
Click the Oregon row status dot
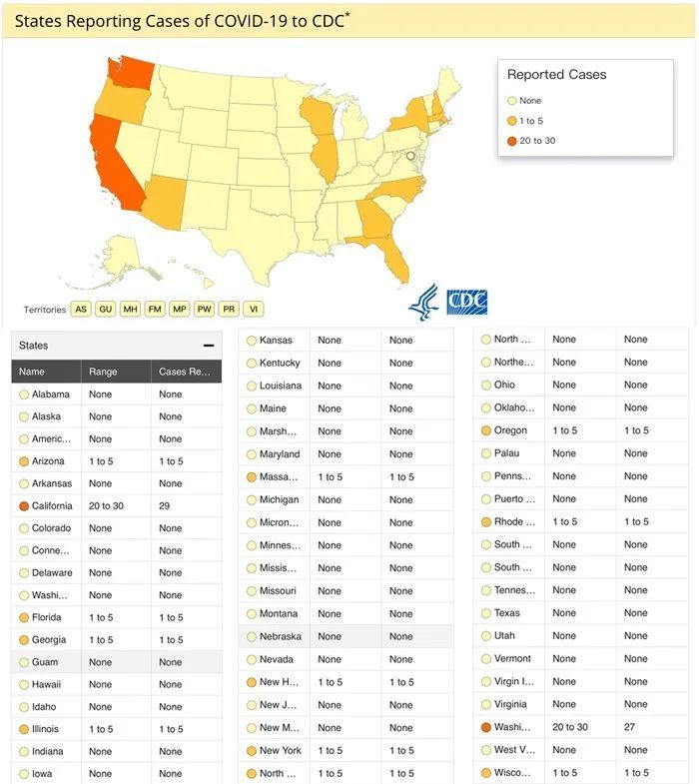pyautogui.click(x=486, y=430)
